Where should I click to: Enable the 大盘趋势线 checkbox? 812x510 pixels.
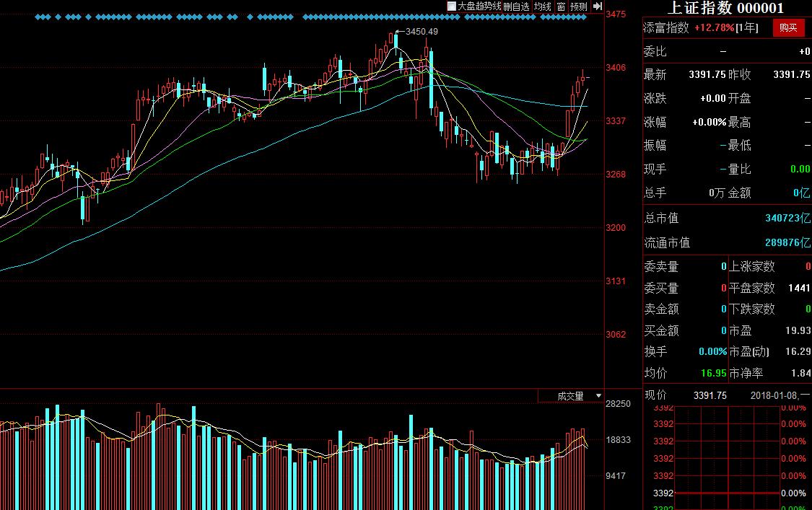(452, 6)
